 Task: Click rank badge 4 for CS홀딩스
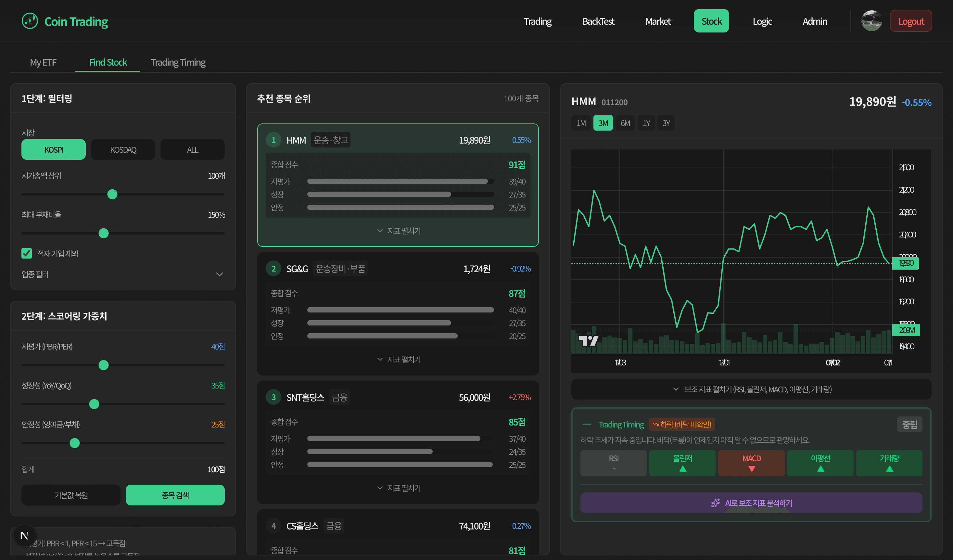tap(273, 526)
